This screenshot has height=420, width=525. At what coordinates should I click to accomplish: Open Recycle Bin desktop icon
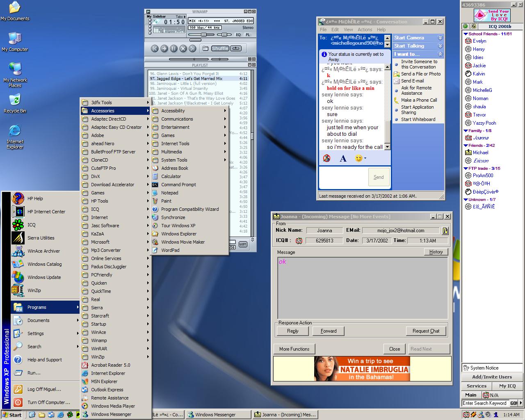[x=15, y=103]
